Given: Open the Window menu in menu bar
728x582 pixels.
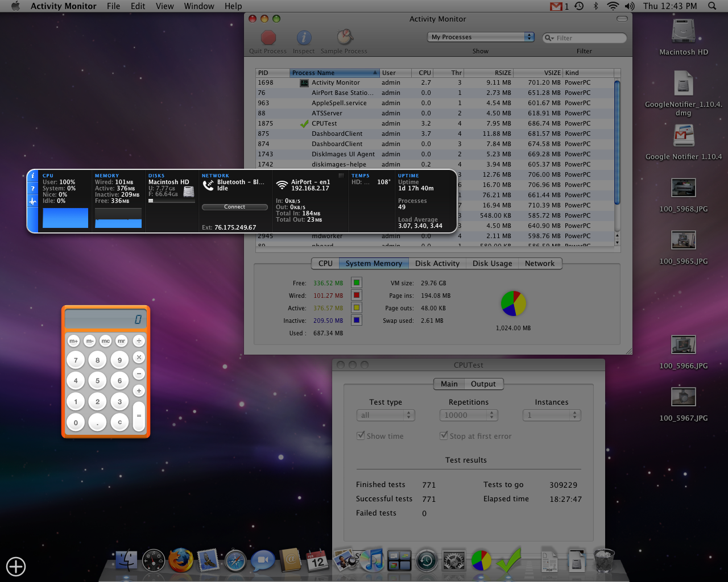Looking at the screenshot, I should coord(199,6).
